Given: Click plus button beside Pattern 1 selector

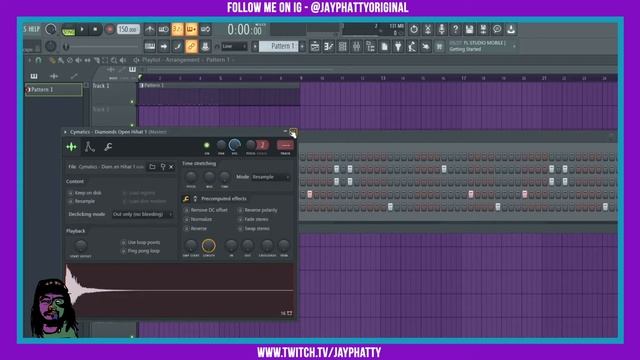Looking at the screenshot, I should pos(302,47).
